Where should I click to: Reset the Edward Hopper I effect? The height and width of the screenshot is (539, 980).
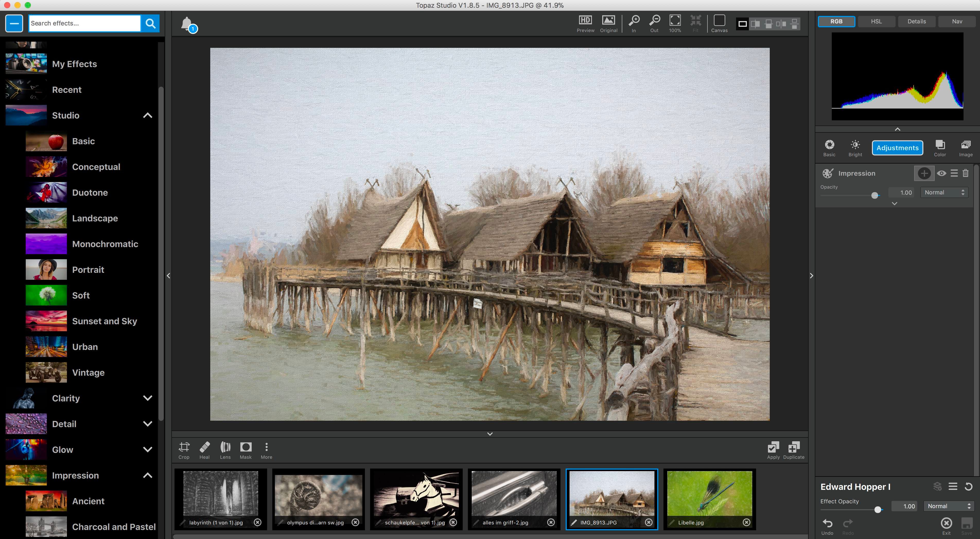coord(969,486)
